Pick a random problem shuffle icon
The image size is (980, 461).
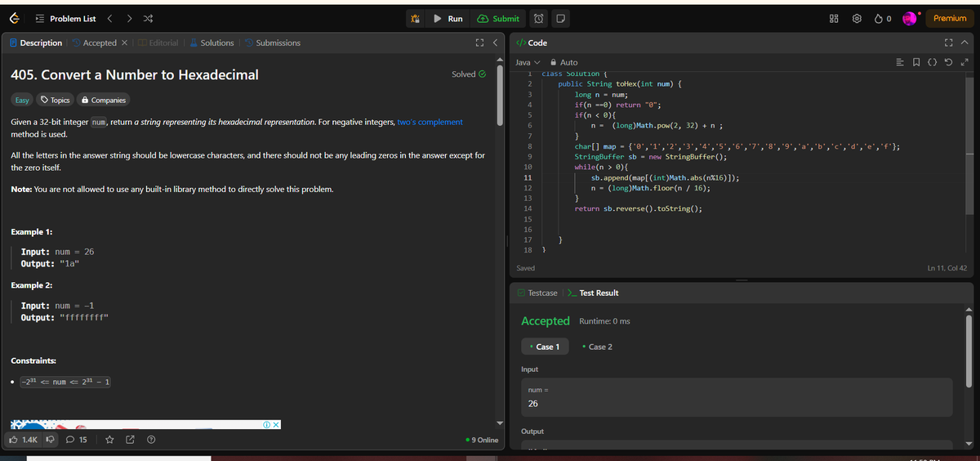coord(149,18)
